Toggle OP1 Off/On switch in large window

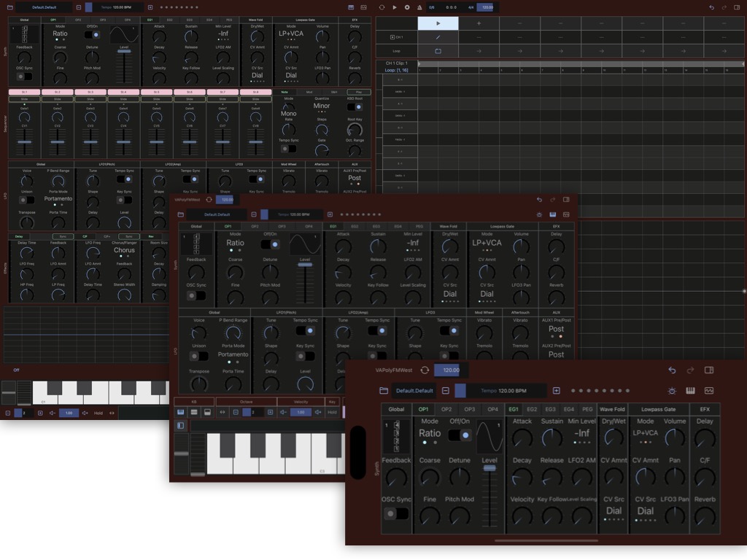coord(92,35)
